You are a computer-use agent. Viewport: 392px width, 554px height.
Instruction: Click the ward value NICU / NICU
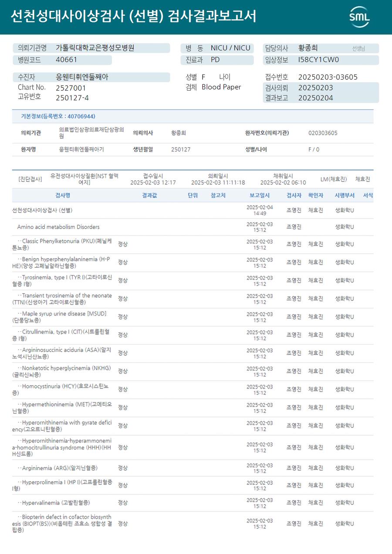[x=230, y=48]
